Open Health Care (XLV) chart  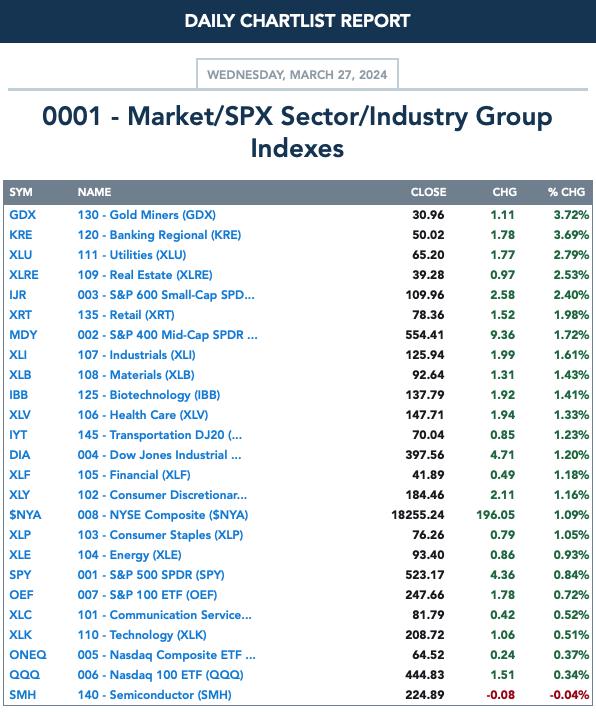click(x=143, y=415)
